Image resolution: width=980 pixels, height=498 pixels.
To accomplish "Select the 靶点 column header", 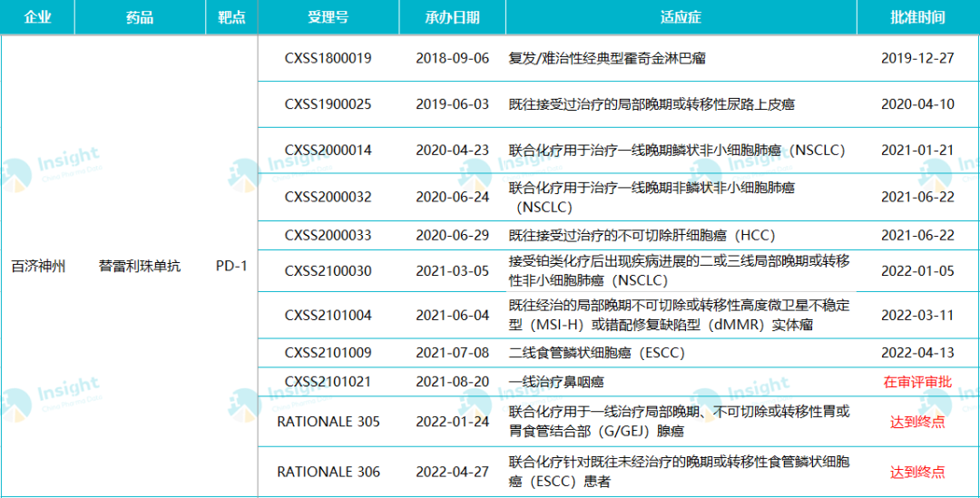I will pos(231,17).
